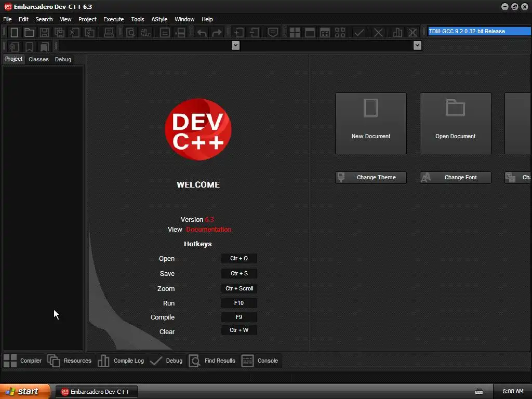Open the File menu

coord(7,19)
